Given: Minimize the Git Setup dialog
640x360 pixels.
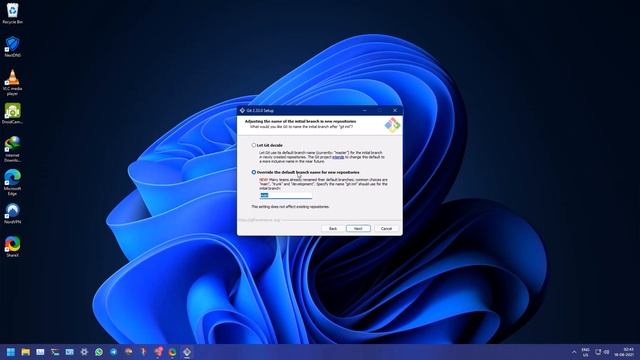Looking at the screenshot, I should coord(365,110).
